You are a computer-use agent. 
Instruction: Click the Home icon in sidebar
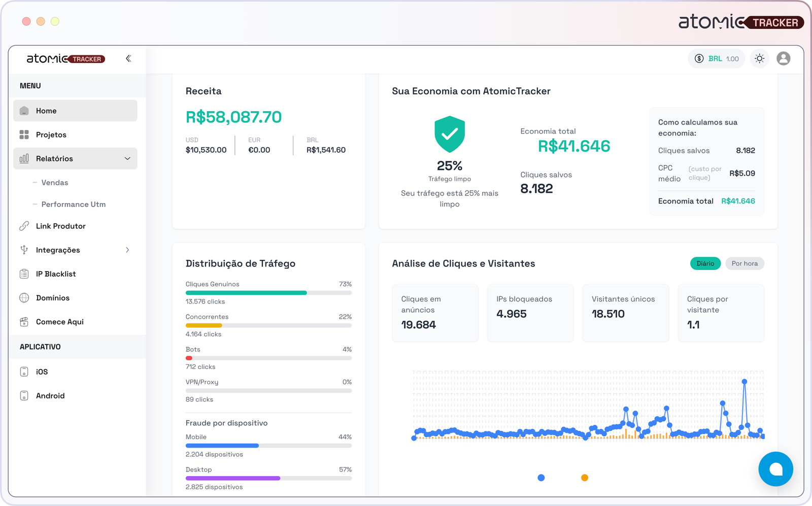24,111
